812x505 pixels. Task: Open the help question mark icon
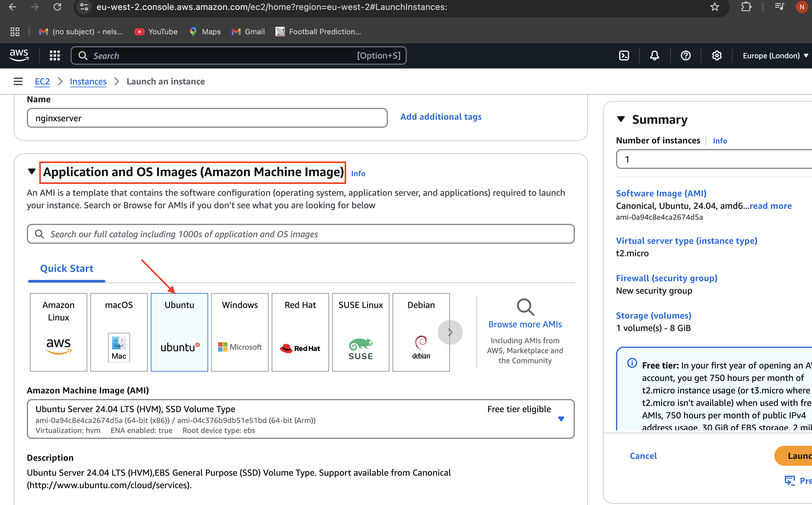tap(685, 55)
